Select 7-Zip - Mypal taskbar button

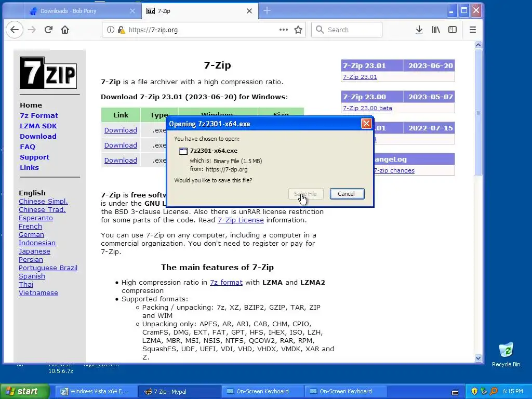179,391
